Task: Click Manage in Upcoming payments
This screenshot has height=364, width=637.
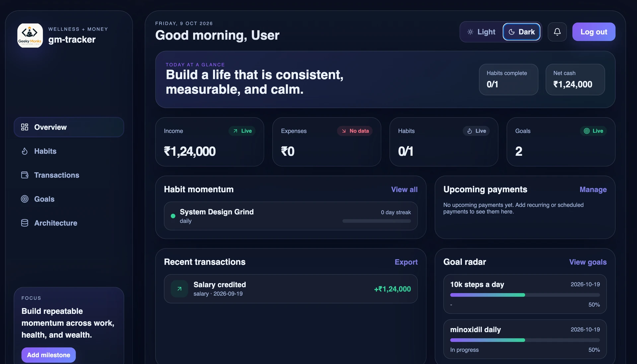Action: pyautogui.click(x=593, y=189)
